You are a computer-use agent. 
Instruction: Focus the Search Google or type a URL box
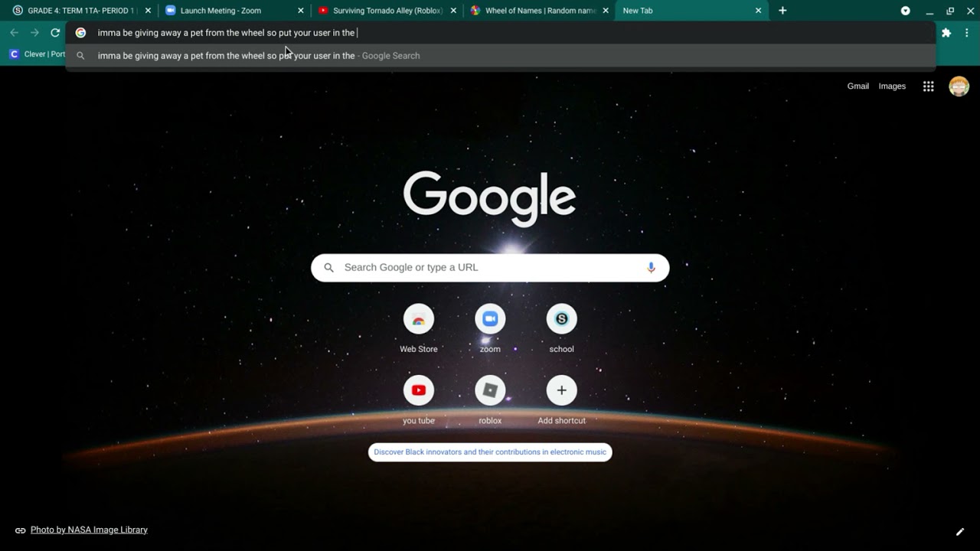pyautogui.click(x=490, y=268)
